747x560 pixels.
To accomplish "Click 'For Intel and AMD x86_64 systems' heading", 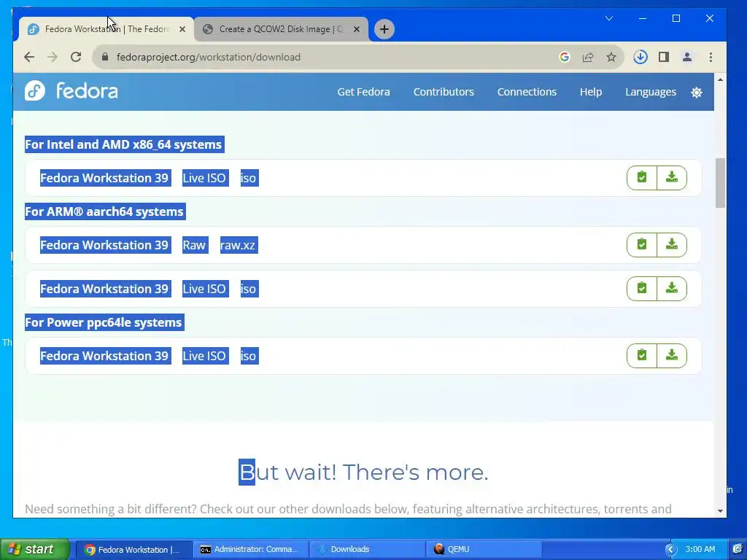I will point(124,144).
